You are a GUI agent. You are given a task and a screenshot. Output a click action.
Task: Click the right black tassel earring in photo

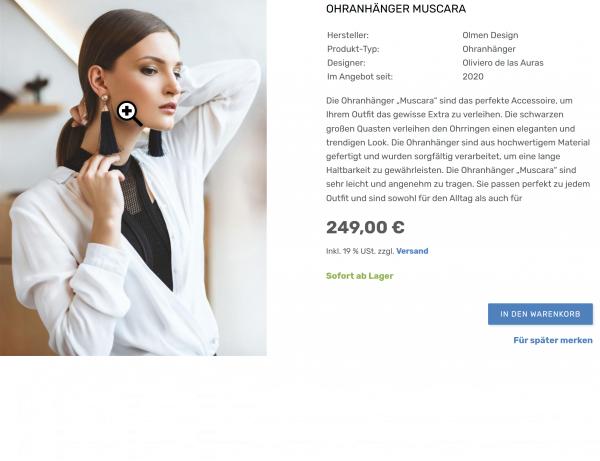click(155, 142)
